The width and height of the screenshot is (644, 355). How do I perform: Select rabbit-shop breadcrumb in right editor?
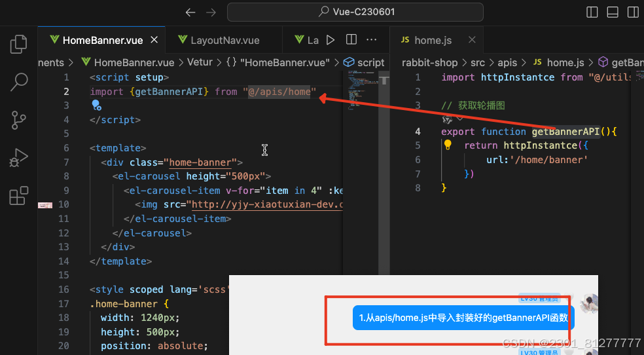429,62
